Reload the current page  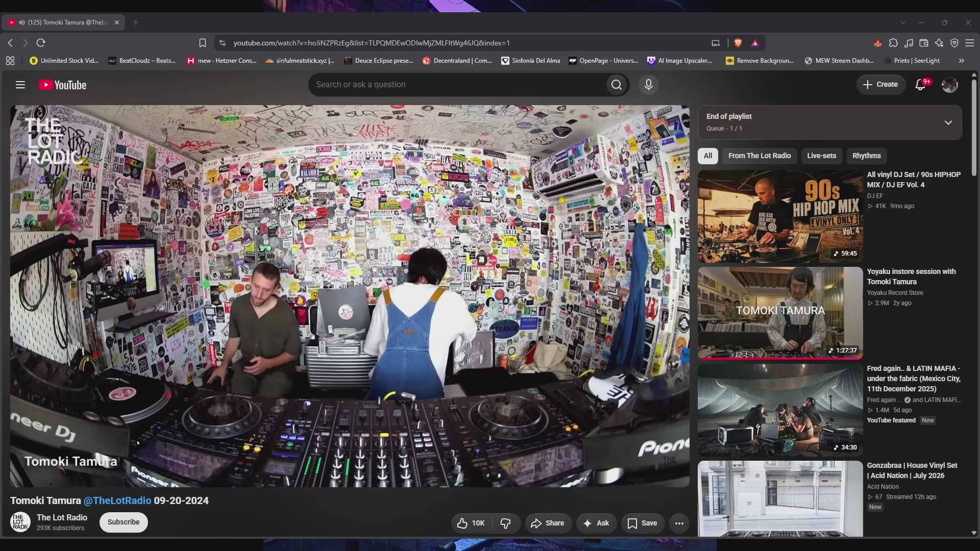tap(41, 43)
